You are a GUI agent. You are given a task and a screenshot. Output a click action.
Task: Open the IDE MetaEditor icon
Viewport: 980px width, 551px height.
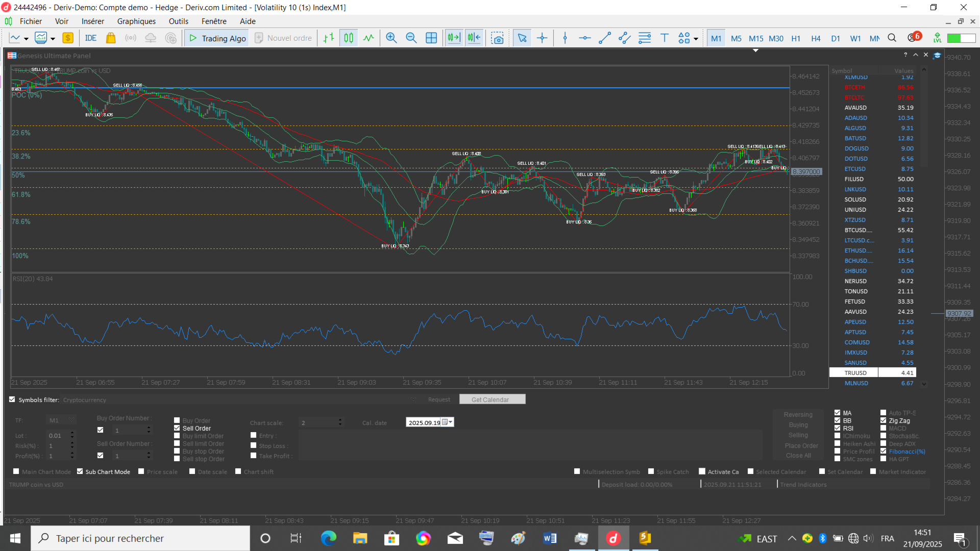point(91,38)
